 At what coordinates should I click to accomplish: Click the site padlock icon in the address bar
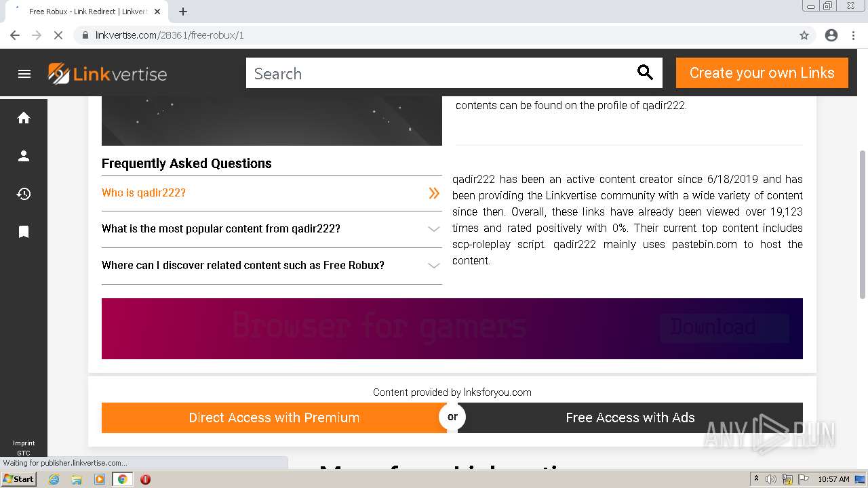click(x=85, y=35)
